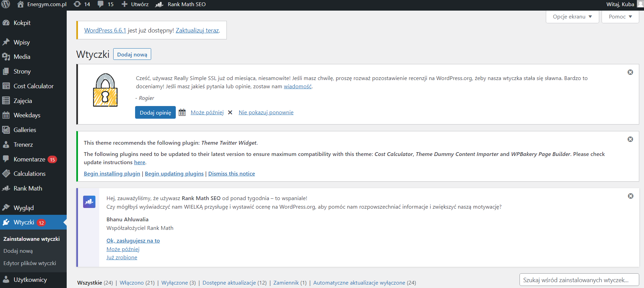Image resolution: width=644 pixels, height=288 pixels.
Task: Click the Weekdays calendar icon in sidebar
Action: coord(6,115)
